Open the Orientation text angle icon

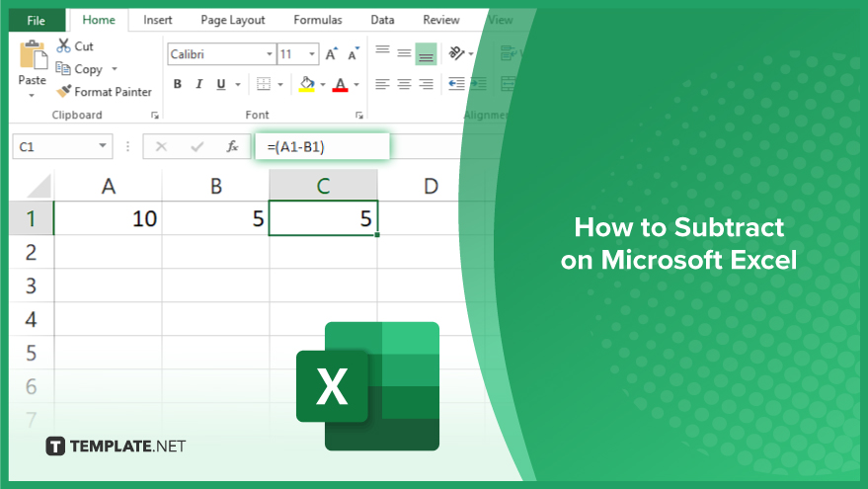[x=455, y=53]
